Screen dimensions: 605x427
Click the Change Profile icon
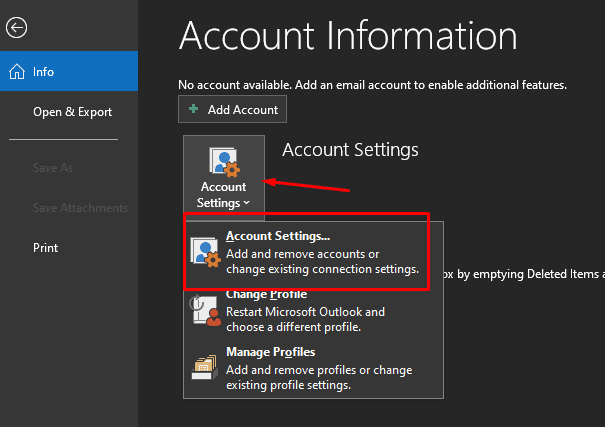(205, 311)
